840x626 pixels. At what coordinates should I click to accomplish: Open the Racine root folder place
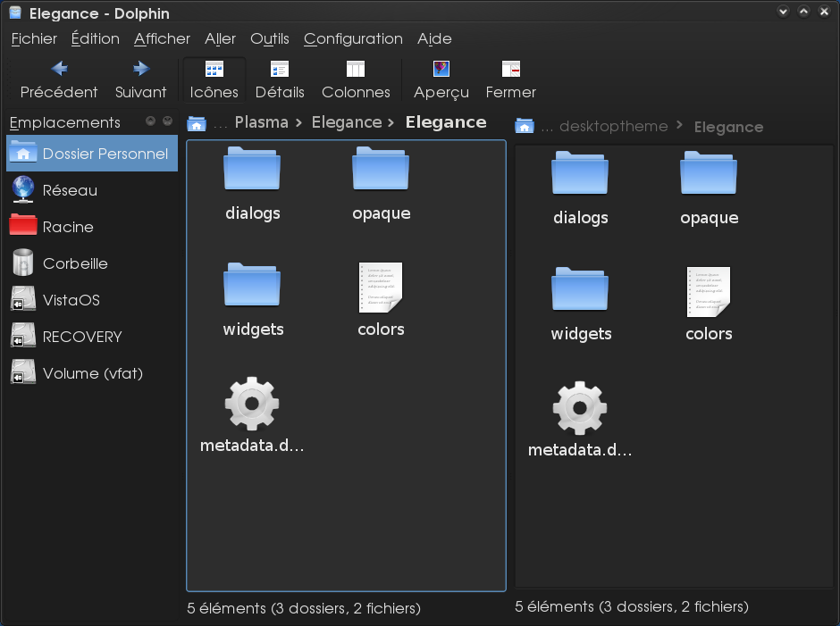[92, 227]
